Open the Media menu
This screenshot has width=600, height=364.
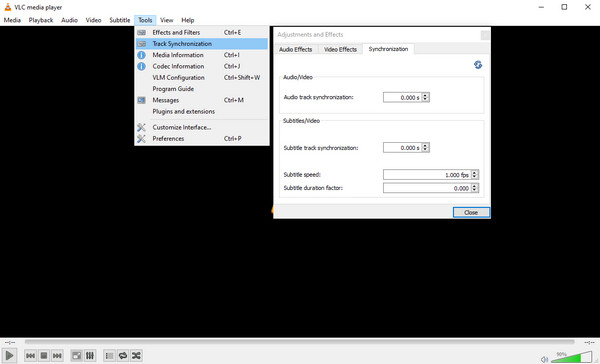(12, 20)
